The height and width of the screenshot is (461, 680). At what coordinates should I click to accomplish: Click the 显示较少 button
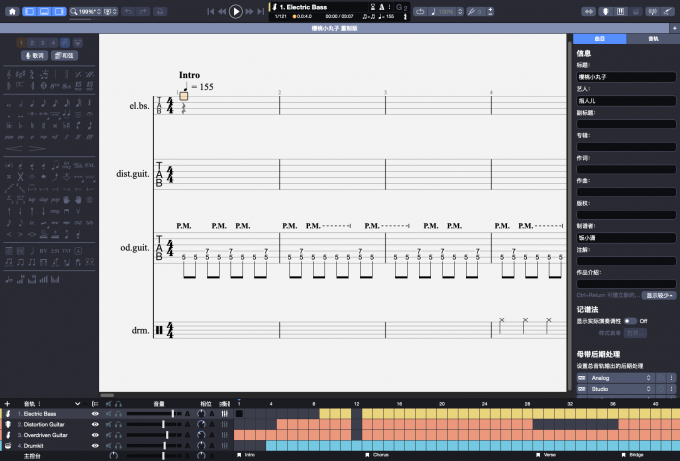[661, 295]
